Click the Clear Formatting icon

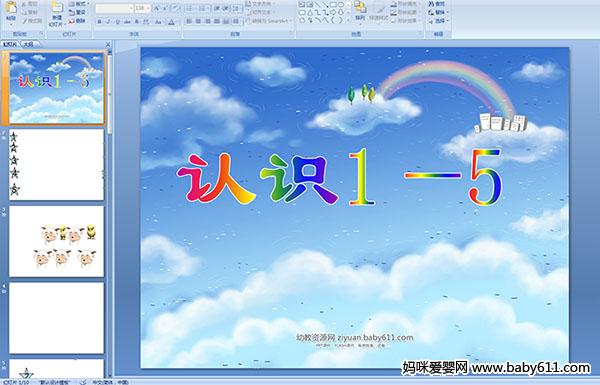coord(175,8)
